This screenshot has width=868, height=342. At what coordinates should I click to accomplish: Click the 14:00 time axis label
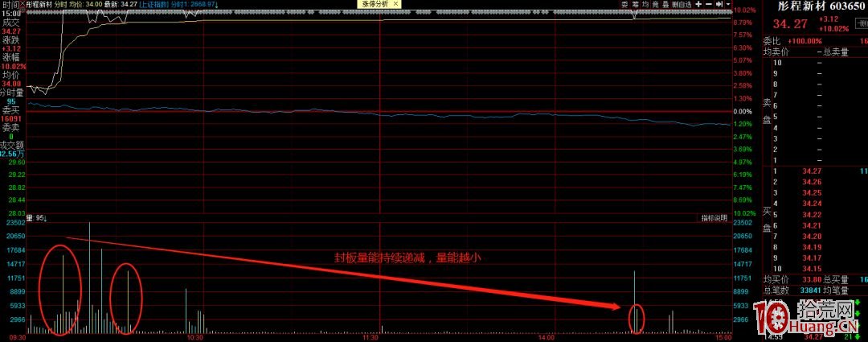547,337
